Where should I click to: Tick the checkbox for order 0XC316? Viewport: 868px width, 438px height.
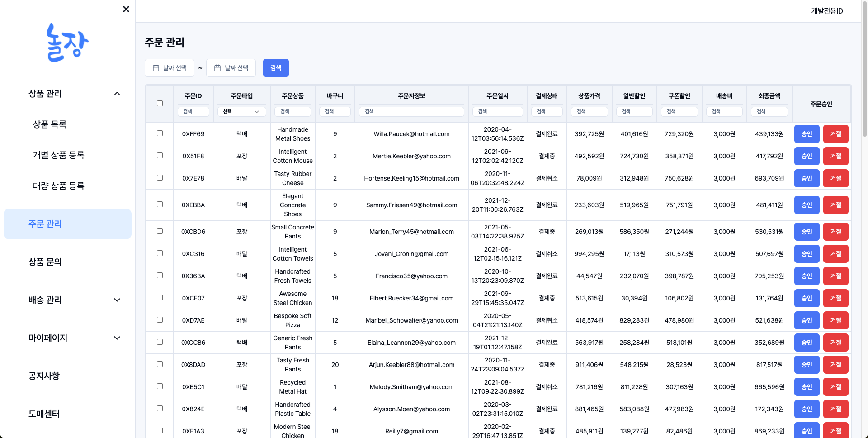[160, 253]
